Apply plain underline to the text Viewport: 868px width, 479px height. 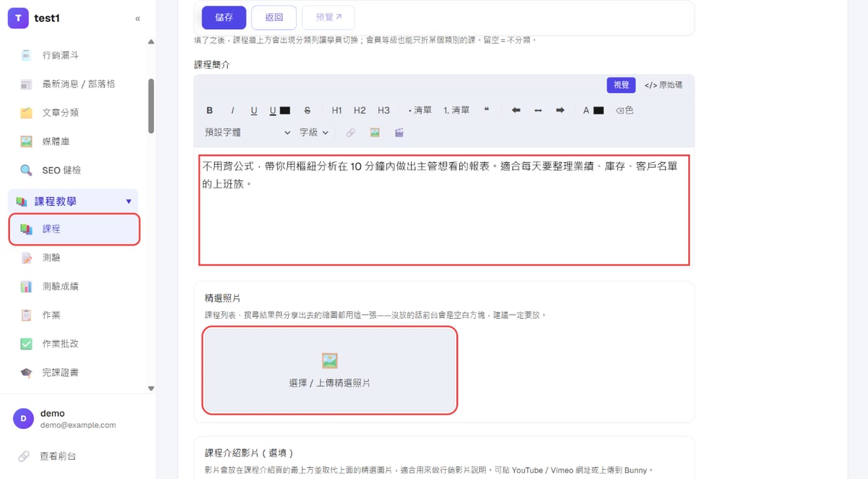point(254,110)
